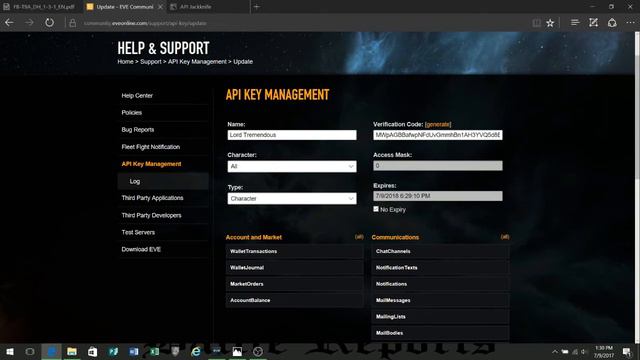This screenshot has height=360, width=640.
Task: Open a new browser tab
Action: (256, 7)
